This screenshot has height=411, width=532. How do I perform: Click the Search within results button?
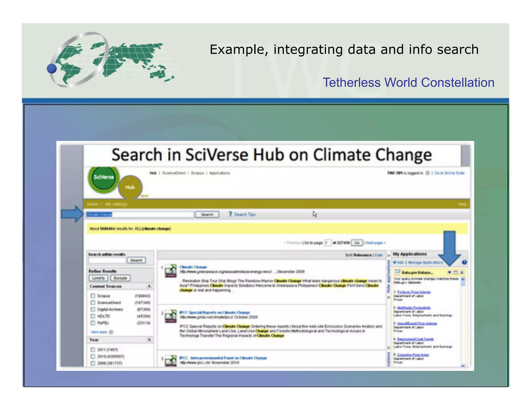[x=136, y=260]
